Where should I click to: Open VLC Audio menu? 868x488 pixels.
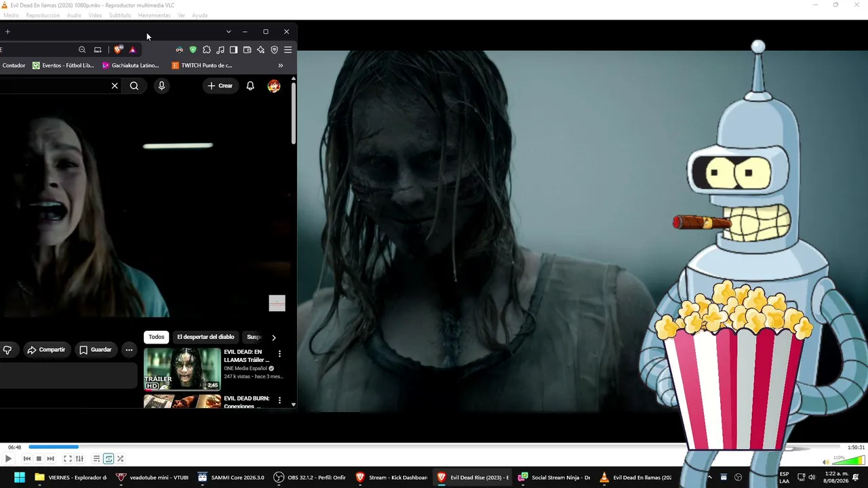[x=74, y=15]
